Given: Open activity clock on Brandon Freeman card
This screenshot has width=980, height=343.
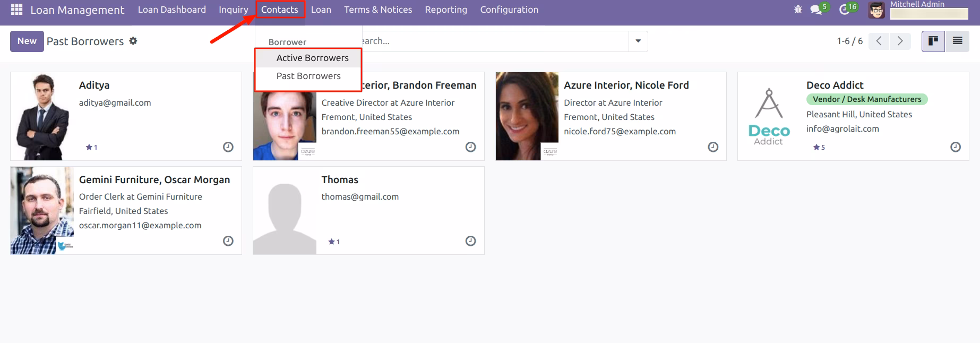Looking at the screenshot, I should click(x=470, y=147).
